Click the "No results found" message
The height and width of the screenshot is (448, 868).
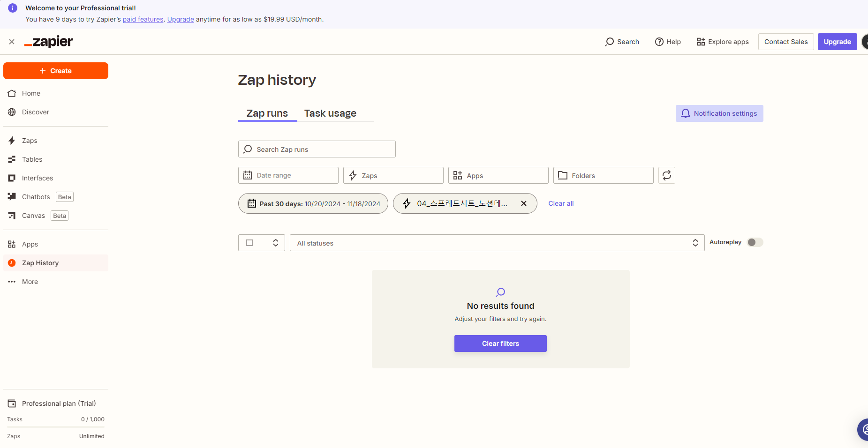pos(500,306)
